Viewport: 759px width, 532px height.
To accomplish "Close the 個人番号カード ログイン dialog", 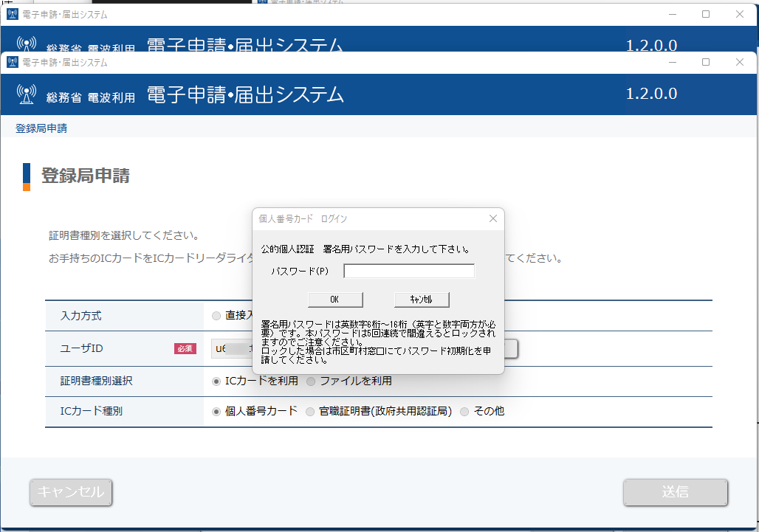I will 492,218.
